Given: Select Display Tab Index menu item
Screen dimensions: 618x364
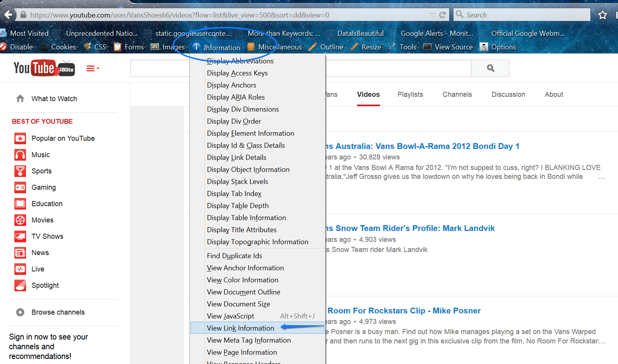Looking at the screenshot, I should coord(257,194).
